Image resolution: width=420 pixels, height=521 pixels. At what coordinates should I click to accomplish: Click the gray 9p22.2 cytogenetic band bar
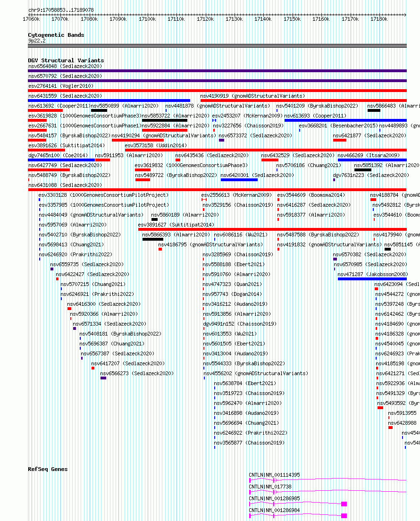(x=217, y=46)
